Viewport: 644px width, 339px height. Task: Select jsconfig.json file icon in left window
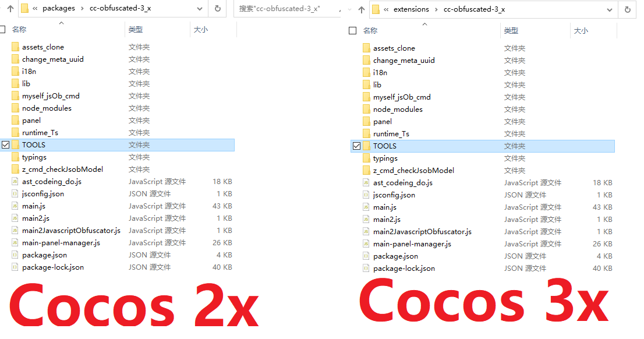[15, 193]
